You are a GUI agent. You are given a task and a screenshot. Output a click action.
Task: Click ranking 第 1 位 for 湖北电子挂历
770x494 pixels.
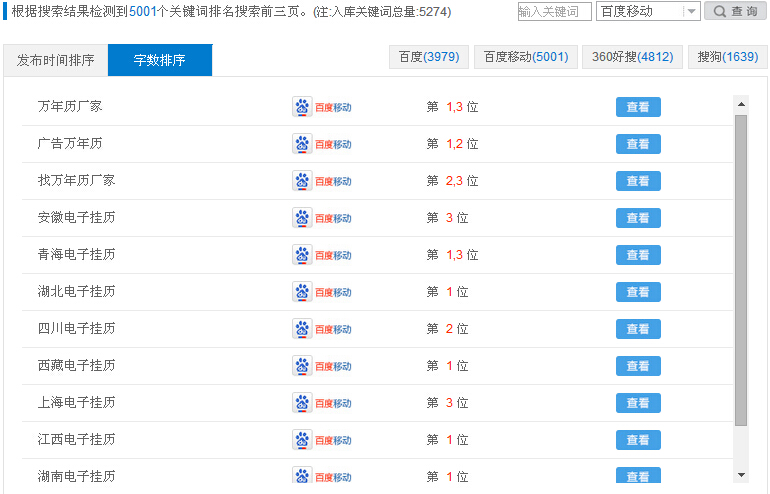coord(447,292)
